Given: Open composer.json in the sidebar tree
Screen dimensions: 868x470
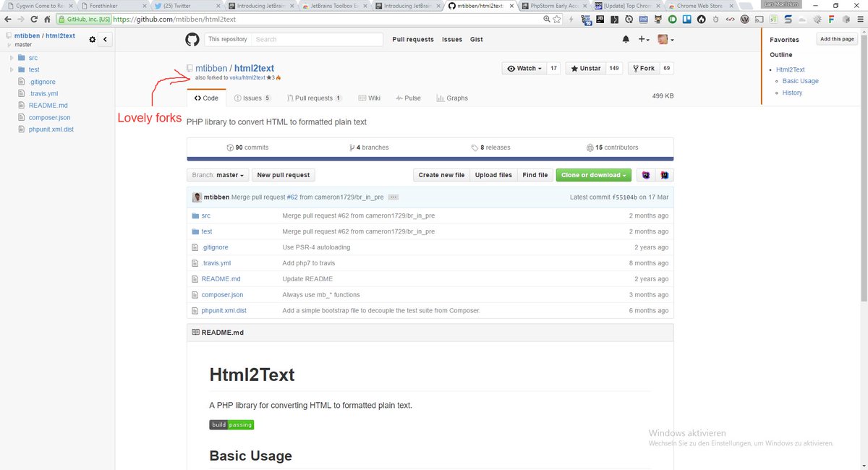Looking at the screenshot, I should (x=49, y=117).
